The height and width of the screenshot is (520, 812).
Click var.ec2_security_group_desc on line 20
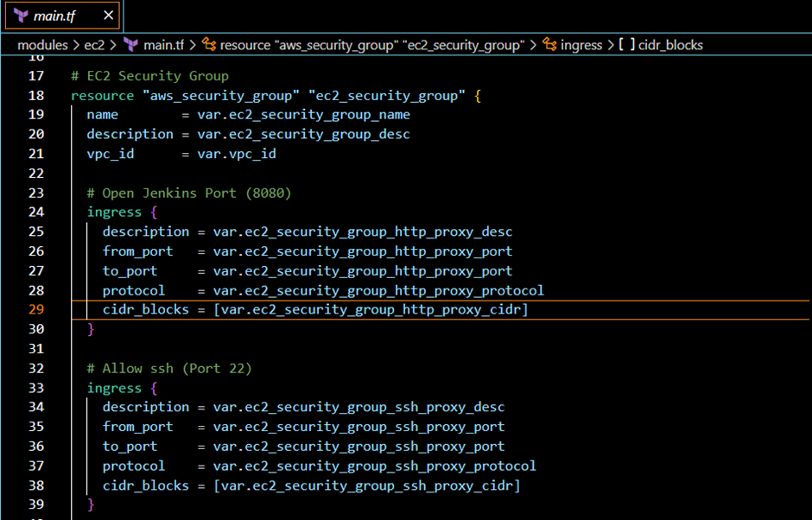(303, 135)
